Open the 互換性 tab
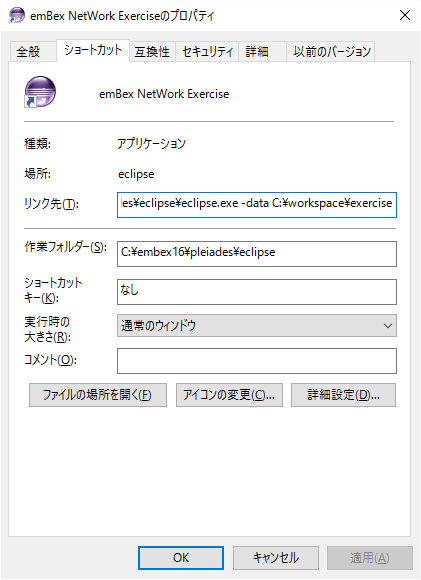Screen dimensions: 421x580 point(152,51)
